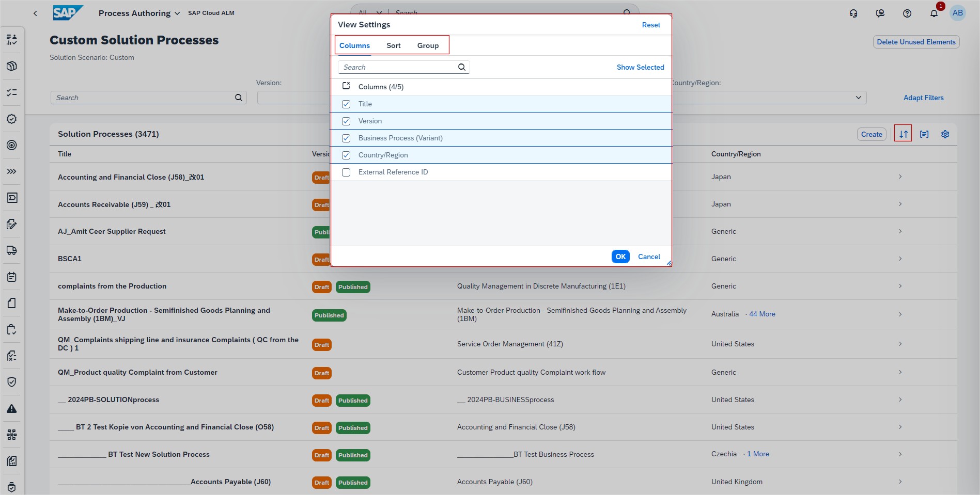The width and height of the screenshot is (980, 495).
Task: Click the sort icon in table toolbar
Action: [903, 134]
